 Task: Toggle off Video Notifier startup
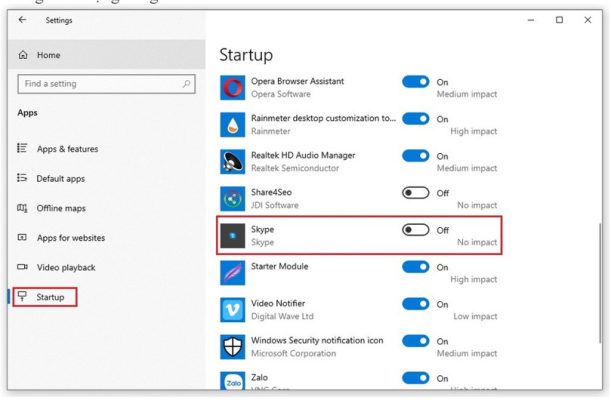pyautogui.click(x=416, y=304)
